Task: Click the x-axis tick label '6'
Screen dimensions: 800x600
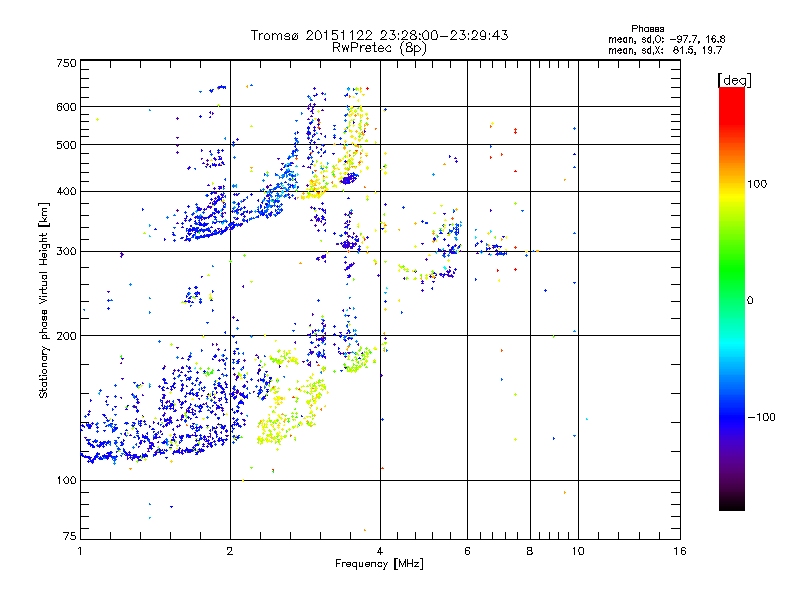Action: point(467,551)
